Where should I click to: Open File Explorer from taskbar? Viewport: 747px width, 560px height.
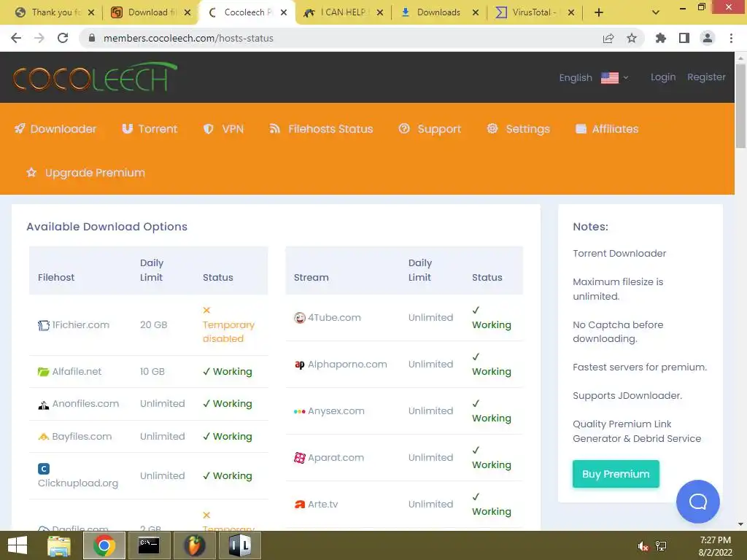click(x=59, y=545)
